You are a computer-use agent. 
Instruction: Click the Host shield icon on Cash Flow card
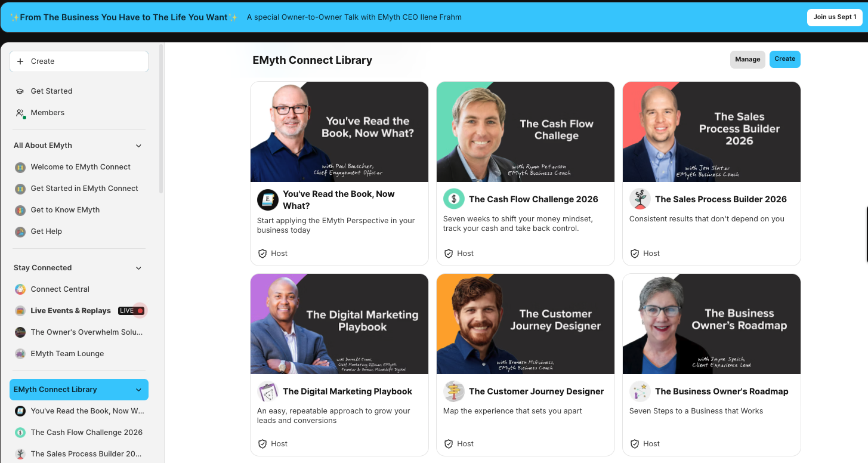click(x=449, y=254)
